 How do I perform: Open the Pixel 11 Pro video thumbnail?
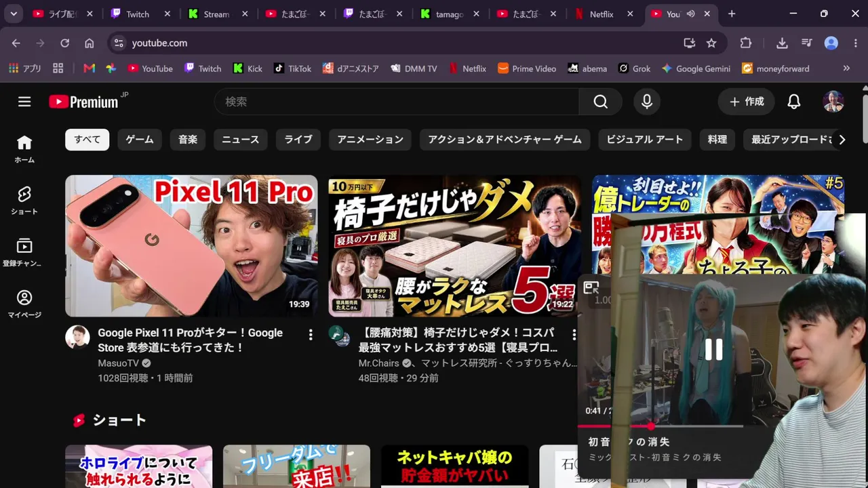pos(191,246)
